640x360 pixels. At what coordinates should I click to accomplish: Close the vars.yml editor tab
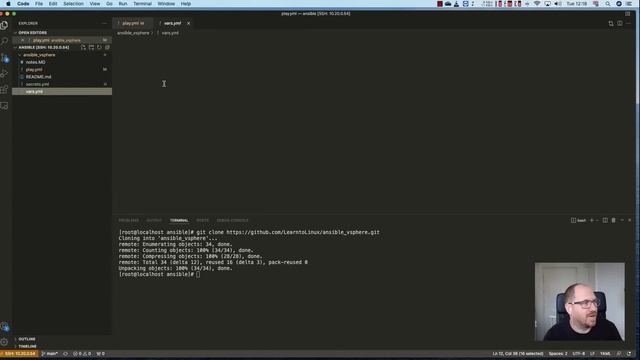(x=189, y=23)
